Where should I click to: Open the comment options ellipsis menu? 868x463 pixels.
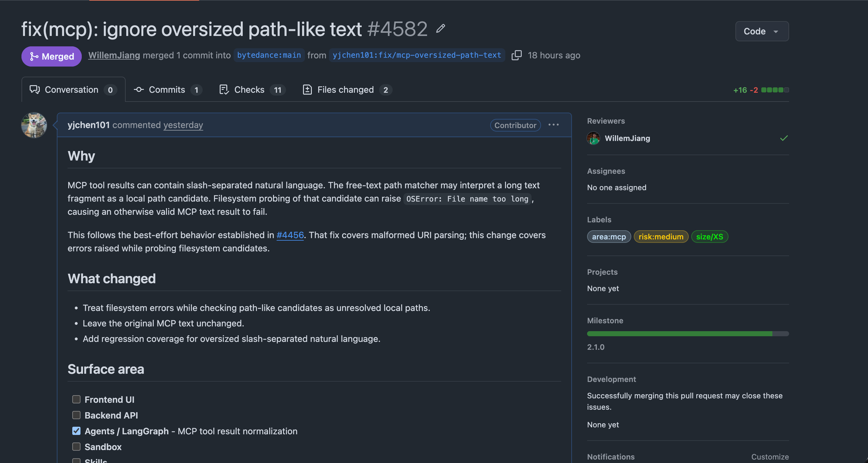coord(553,125)
